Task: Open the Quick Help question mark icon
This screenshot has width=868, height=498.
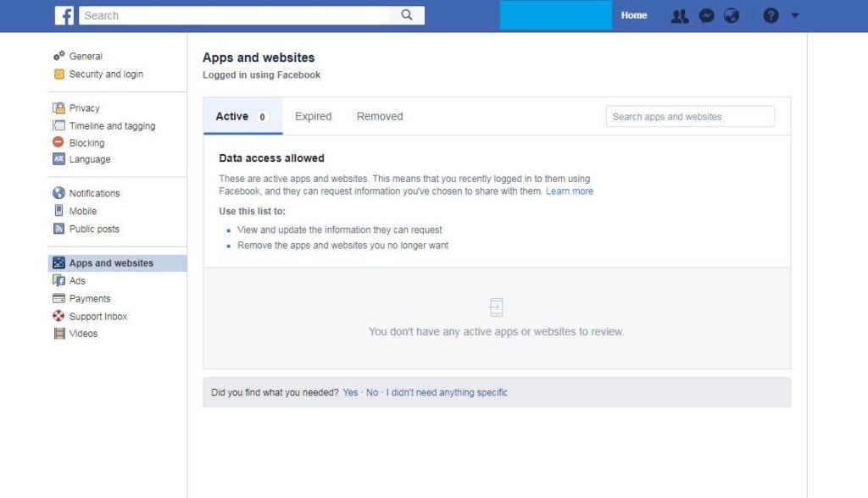Action: pyautogui.click(x=771, y=16)
